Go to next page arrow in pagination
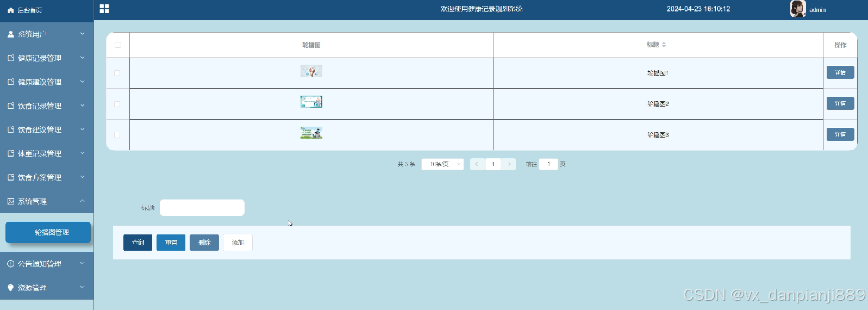This screenshot has width=868, height=310. [x=509, y=164]
